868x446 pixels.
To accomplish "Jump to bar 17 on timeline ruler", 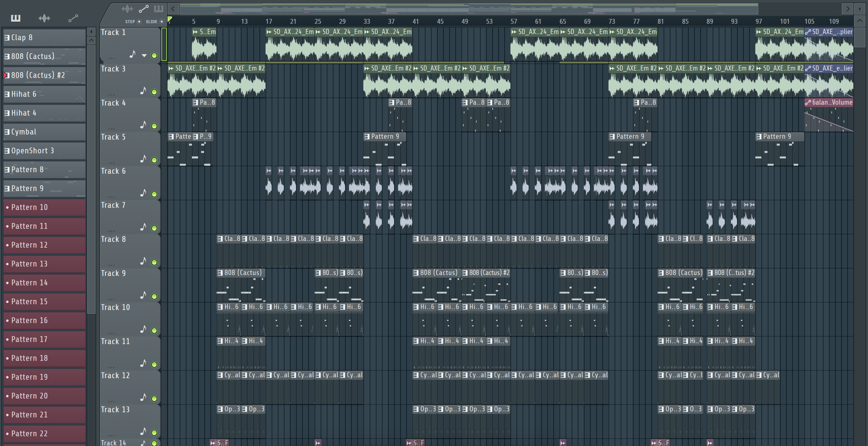I will coord(269,22).
